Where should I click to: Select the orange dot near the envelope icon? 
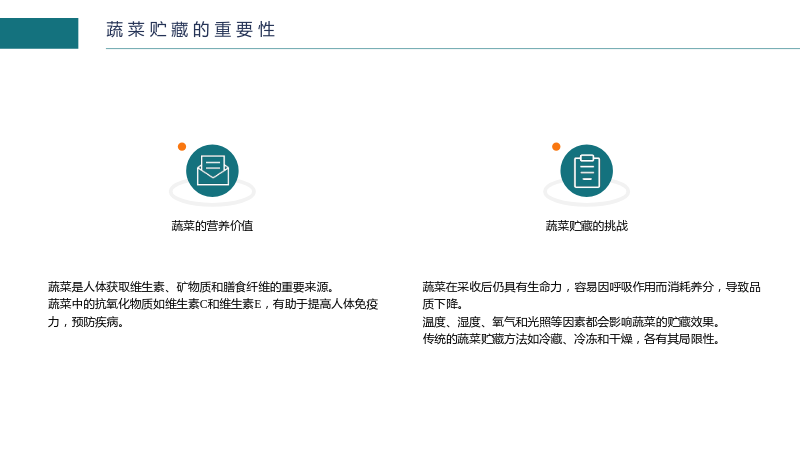[x=182, y=146]
